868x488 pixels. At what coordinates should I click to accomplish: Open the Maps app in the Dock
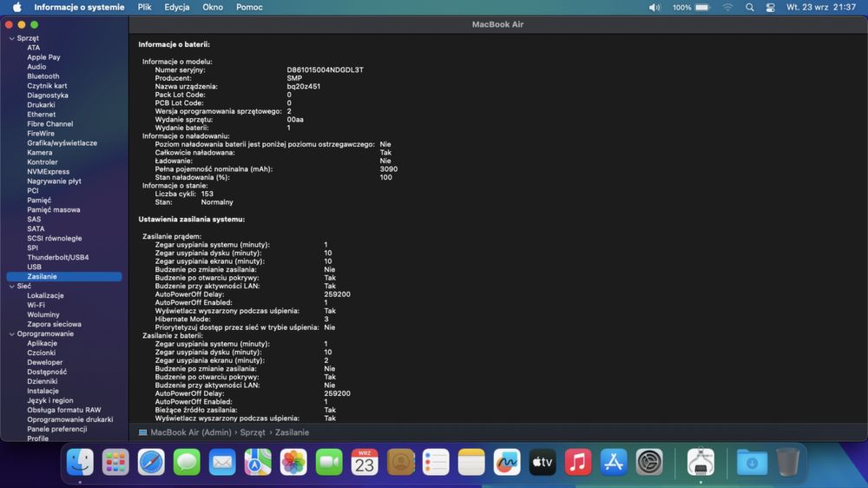pyautogui.click(x=258, y=462)
